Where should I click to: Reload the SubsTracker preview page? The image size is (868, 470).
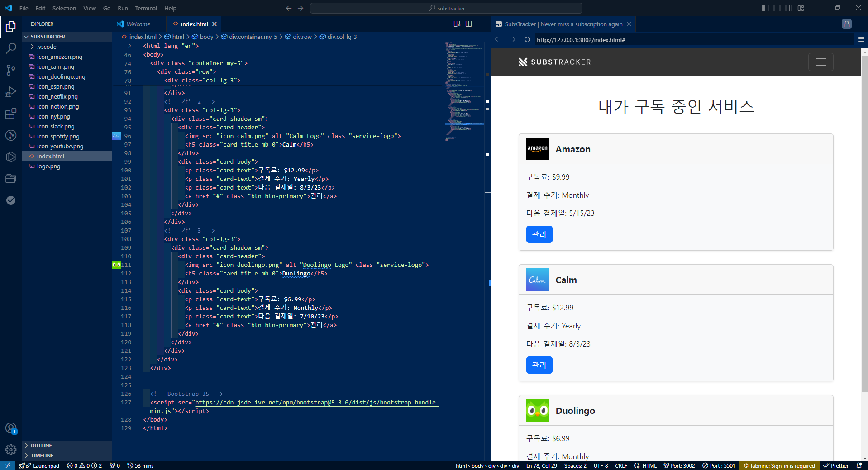pyautogui.click(x=527, y=40)
